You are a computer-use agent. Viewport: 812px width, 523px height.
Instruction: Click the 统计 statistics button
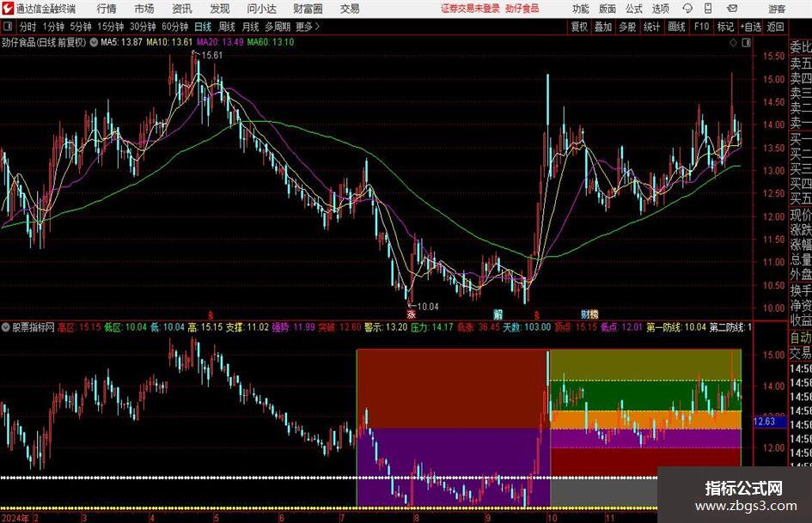click(652, 27)
